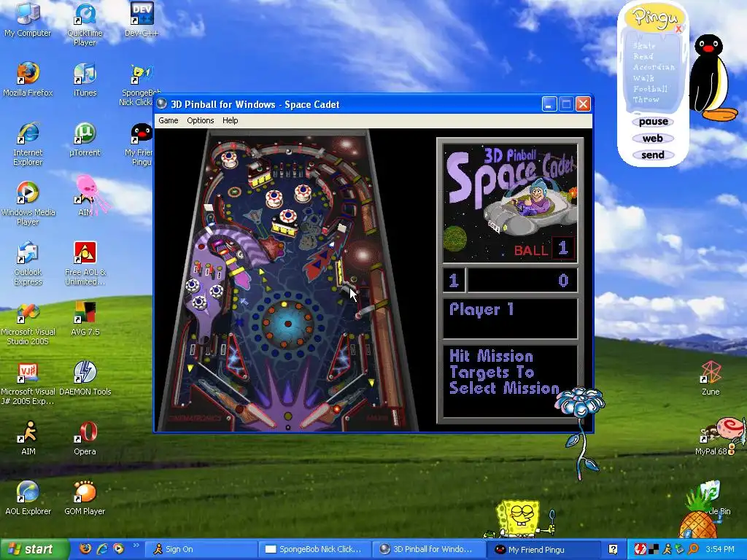This screenshot has height=560, width=747.
Task: Choose Accordian in Pingu action list
Action: point(654,67)
